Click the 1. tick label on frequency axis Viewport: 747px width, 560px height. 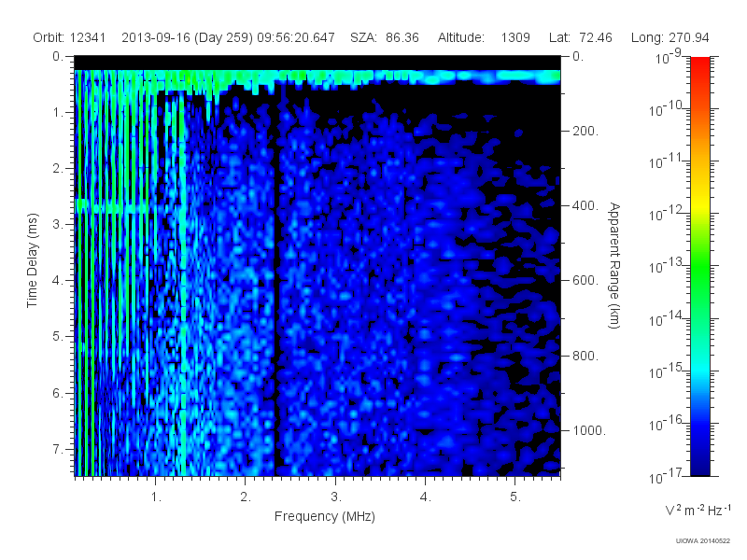coord(156,497)
